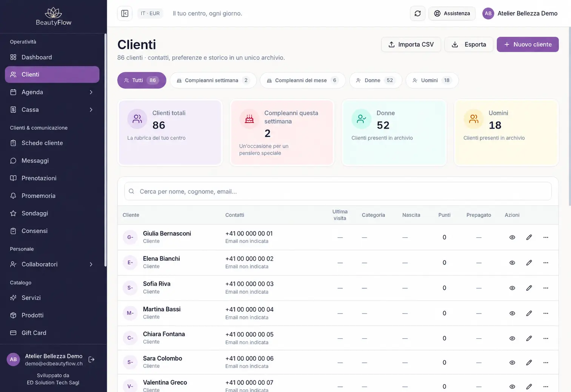View Valentina Greco with the eye icon
Screen dimensions: 571x392
pos(512,387)
